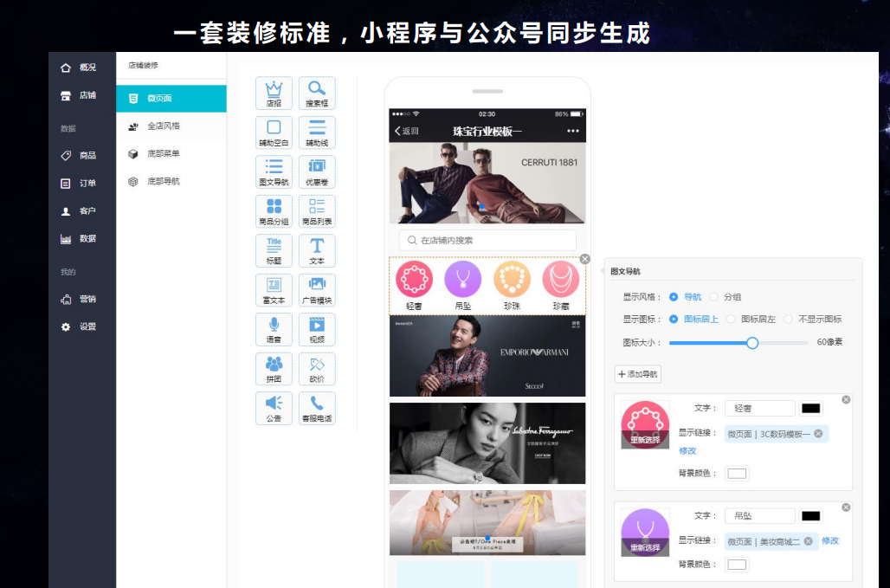Open the three-dot menu in phone preview
The width and height of the screenshot is (890, 588).
573,131
